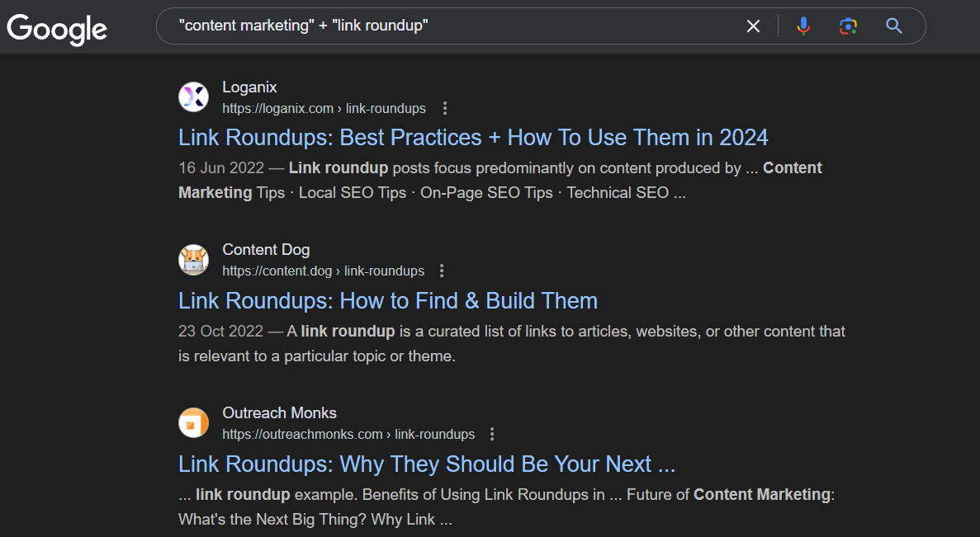Submit search with the magnifying glass icon
The width and height of the screenshot is (980, 537).
894,26
